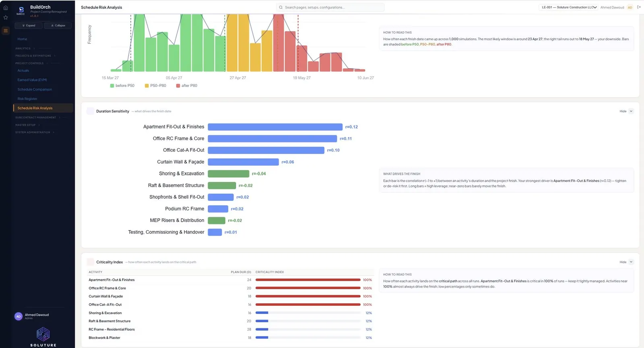Click the Criticality Index section icon
Viewport: 644px width, 348px height.
coord(90,262)
